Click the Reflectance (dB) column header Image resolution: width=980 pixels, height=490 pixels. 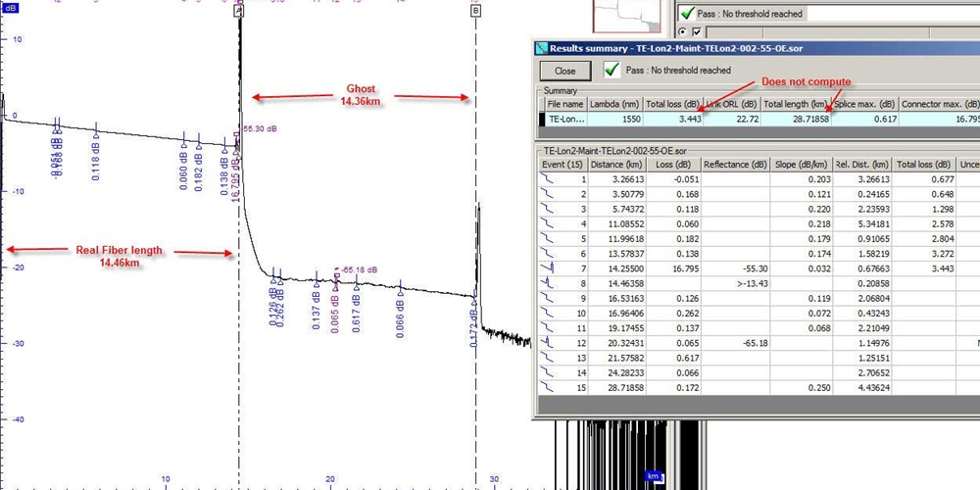(734, 165)
